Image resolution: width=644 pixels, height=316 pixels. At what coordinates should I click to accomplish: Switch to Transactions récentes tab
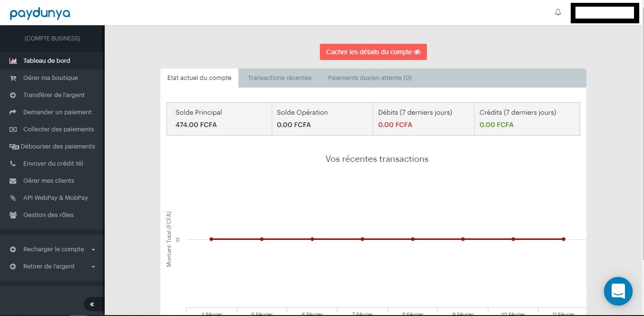pos(279,78)
